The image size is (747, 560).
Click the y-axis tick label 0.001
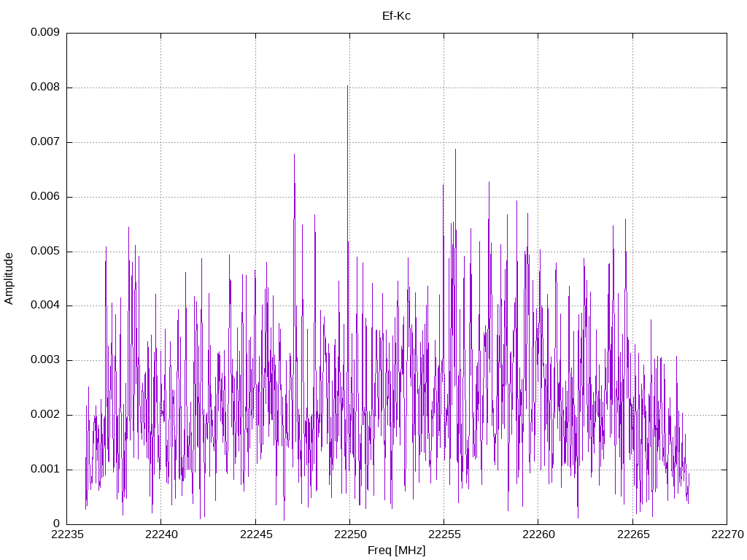(44, 469)
